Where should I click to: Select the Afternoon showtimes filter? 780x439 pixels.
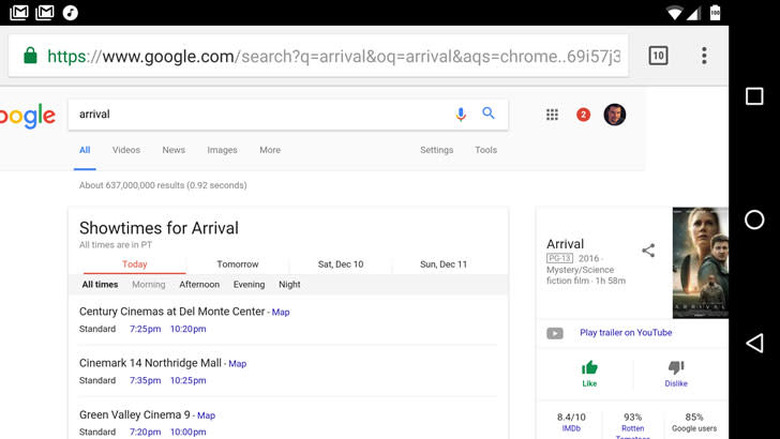(x=199, y=285)
